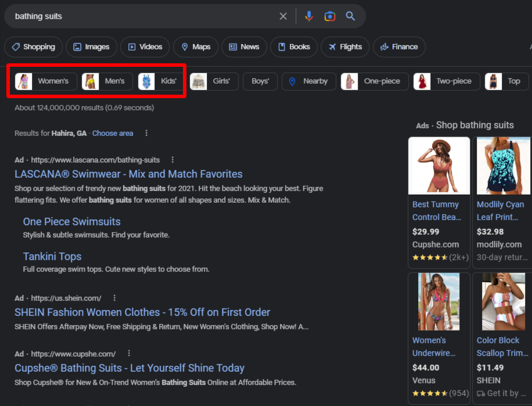Select the Boys' filter chip
The height and width of the screenshot is (406, 532).
click(260, 81)
